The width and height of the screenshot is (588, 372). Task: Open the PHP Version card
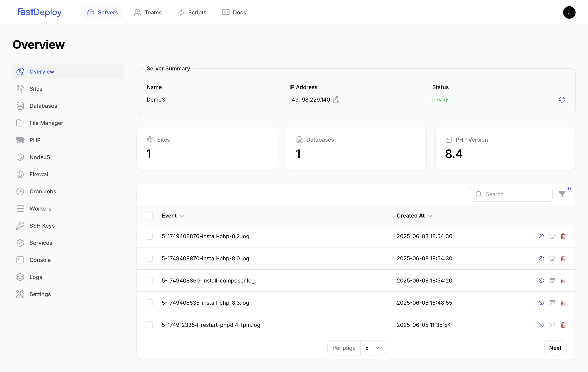506,148
